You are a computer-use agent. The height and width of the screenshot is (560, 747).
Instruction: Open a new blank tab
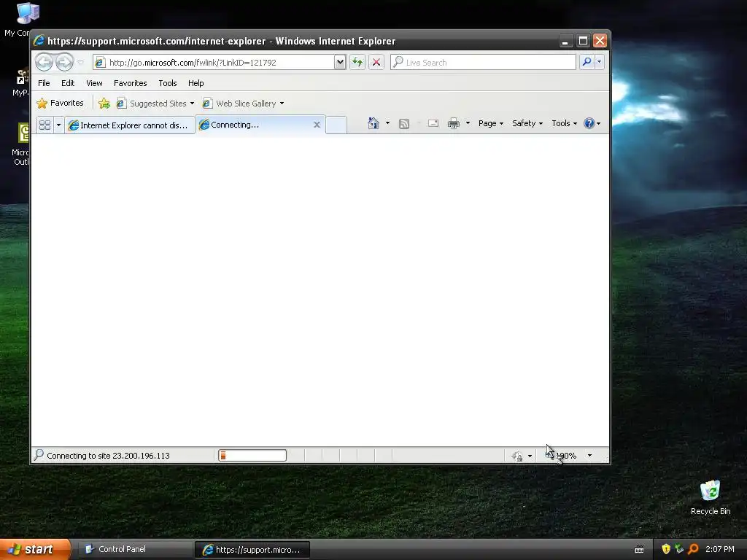[336, 125]
